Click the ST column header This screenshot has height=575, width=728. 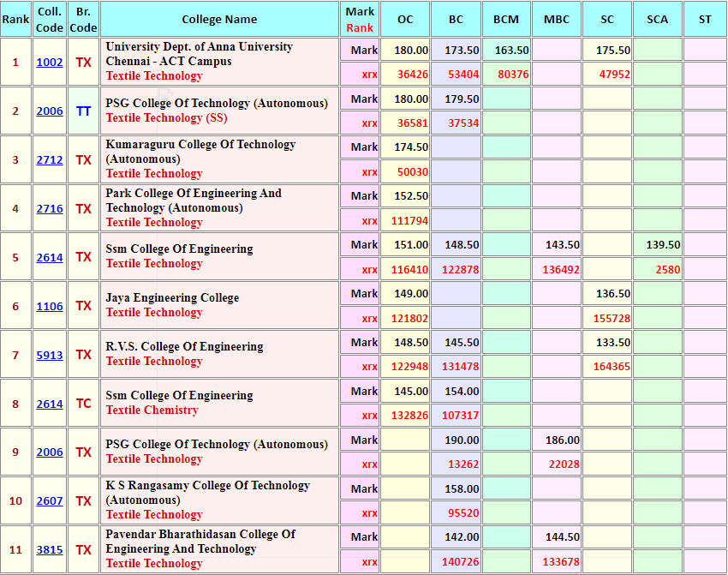[705, 19]
